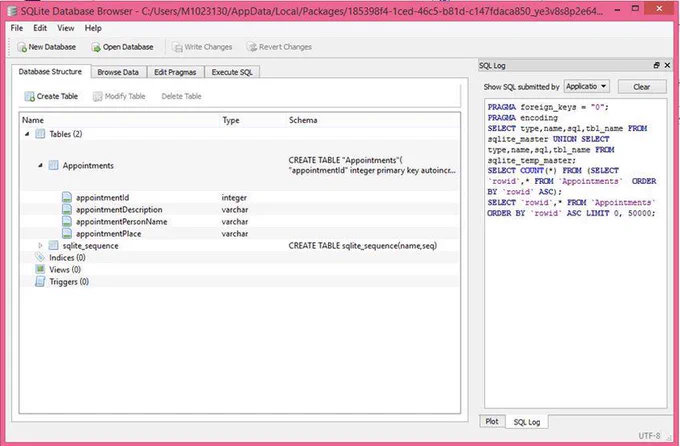680x446 pixels.
Task: Click the CREATE TABLE sqlite_sequence schema text
Action: click(363, 246)
